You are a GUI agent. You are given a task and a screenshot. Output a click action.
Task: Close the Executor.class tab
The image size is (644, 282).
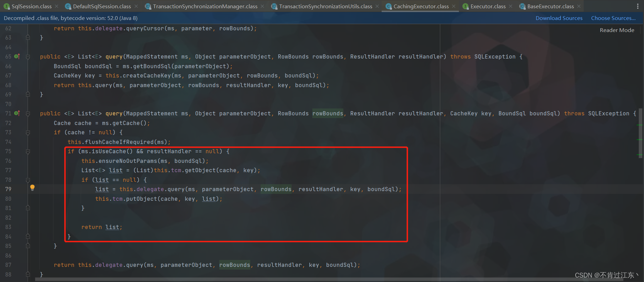click(511, 6)
